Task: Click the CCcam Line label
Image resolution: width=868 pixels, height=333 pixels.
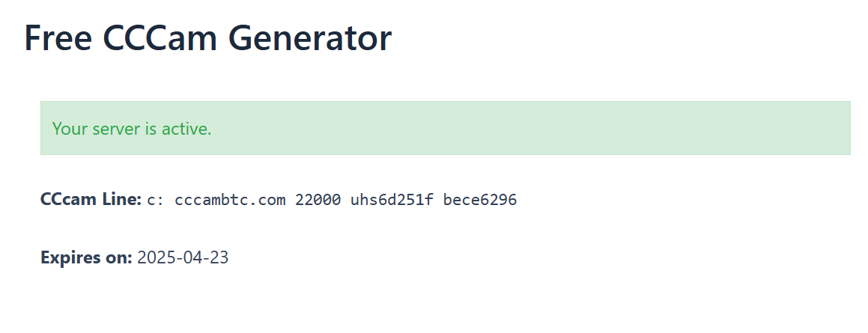Action: pyautogui.click(x=91, y=199)
